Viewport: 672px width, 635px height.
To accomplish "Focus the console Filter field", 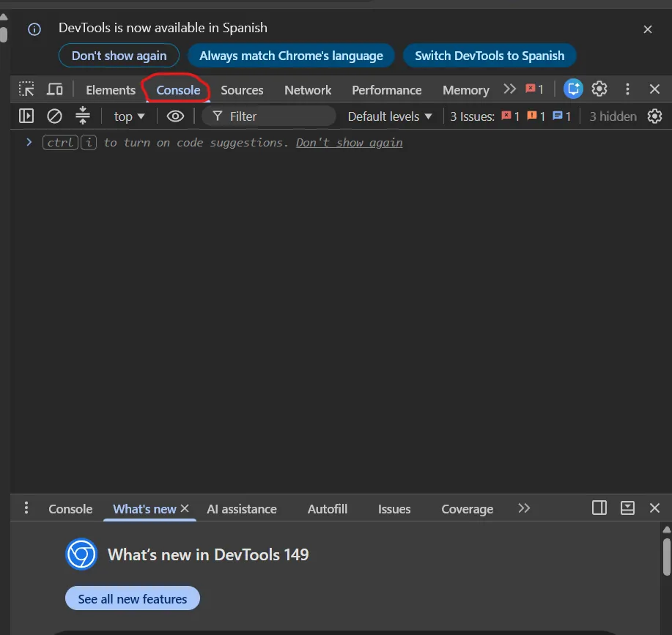I will (269, 116).
